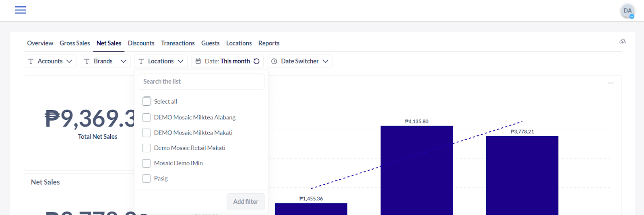
Task: Click the text-type icon beside Accounts
Action: [x=31, y=61]
